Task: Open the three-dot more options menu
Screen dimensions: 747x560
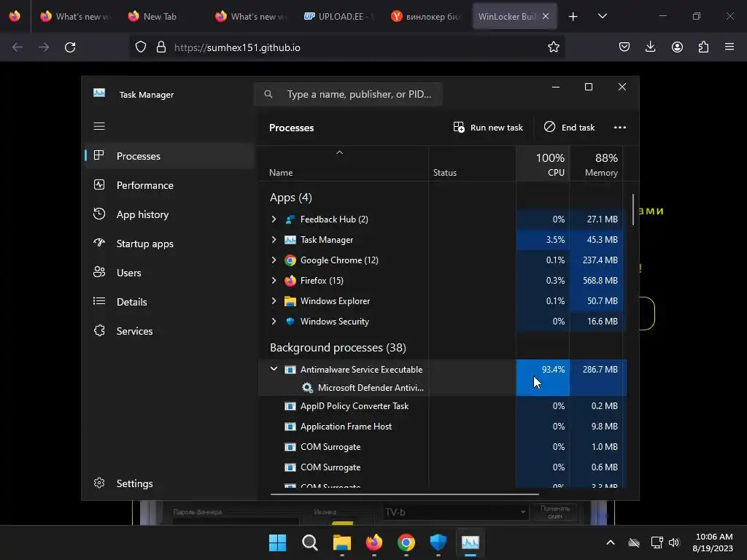Action: click(620, 127)
